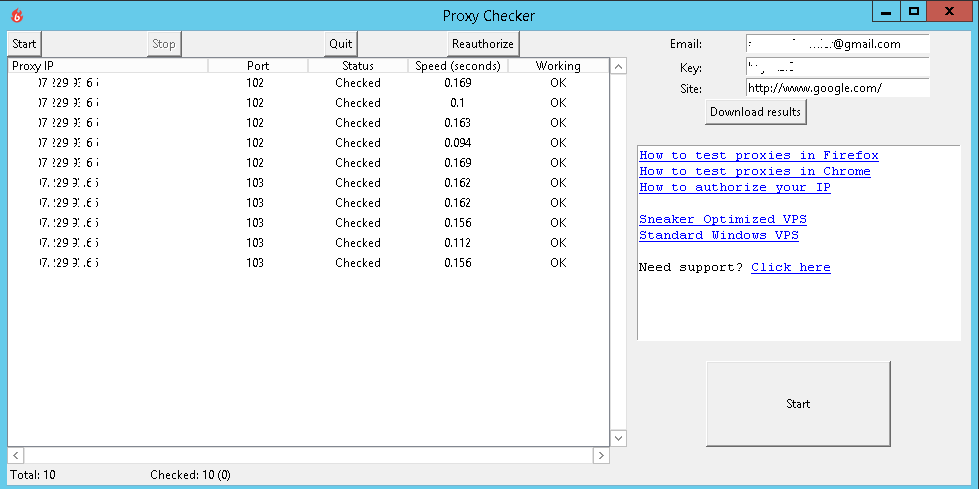
Task: Click into the Email input field
Action: (837, 44)
